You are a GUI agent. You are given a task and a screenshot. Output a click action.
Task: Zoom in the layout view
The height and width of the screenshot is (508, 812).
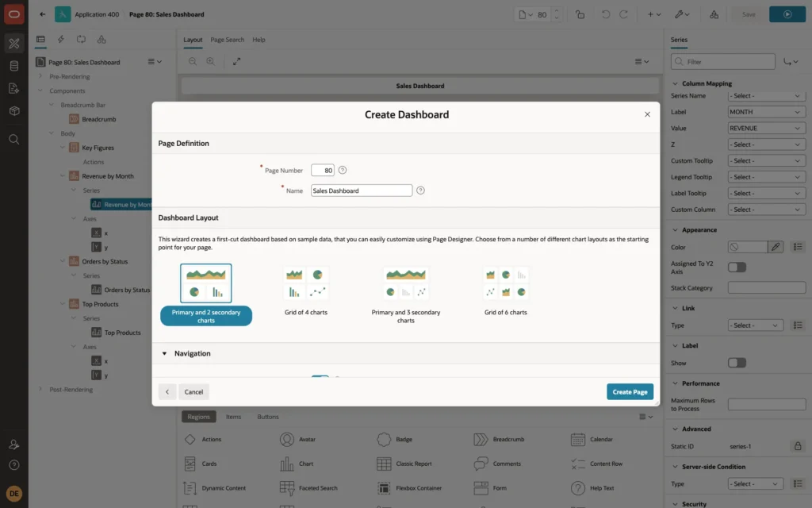pyautogui.click(x=211, y=61)
